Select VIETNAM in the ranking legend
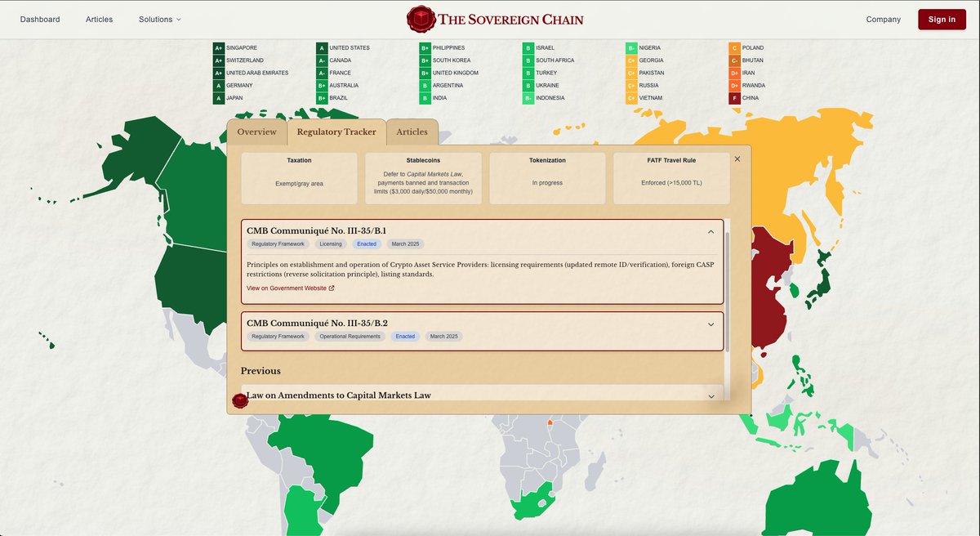The width and height of the screenshot is (980, 536). [651, 98]
